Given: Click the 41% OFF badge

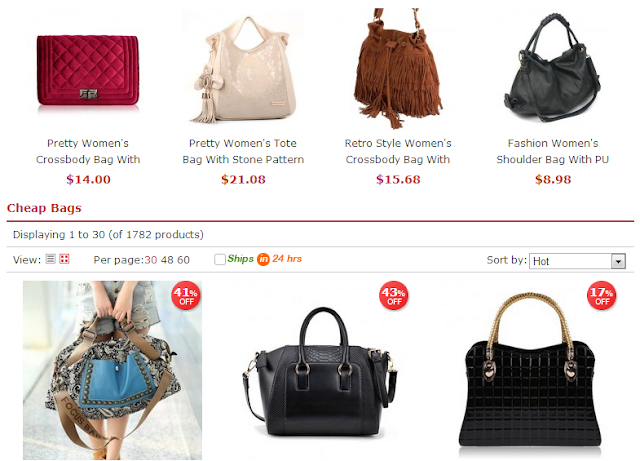Looking at the screenshot, I should click(186, 296).
